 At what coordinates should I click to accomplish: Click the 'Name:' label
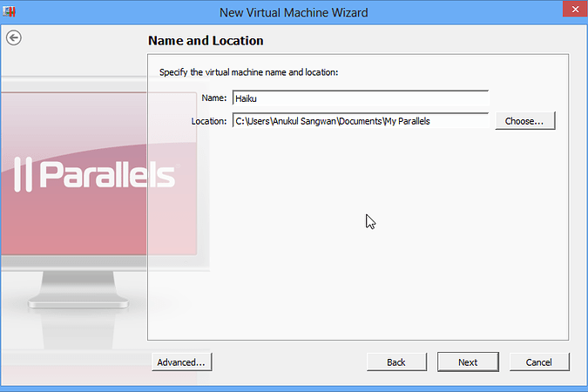coord(214,98)
